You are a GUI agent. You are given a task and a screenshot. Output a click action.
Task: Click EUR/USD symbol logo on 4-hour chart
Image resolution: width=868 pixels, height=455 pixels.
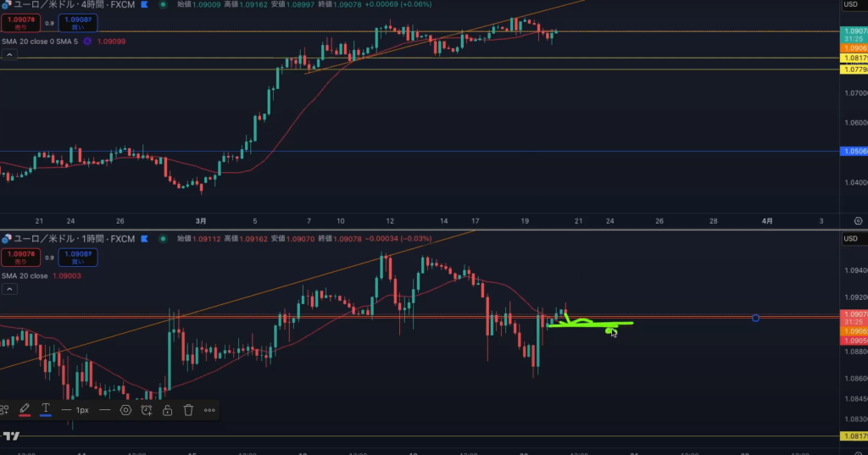[x=7, y=4]
